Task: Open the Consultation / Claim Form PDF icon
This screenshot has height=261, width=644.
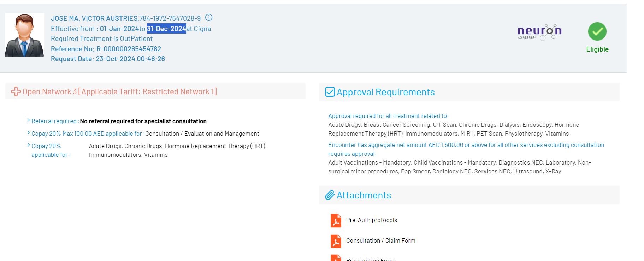Action: click(336, 241)
